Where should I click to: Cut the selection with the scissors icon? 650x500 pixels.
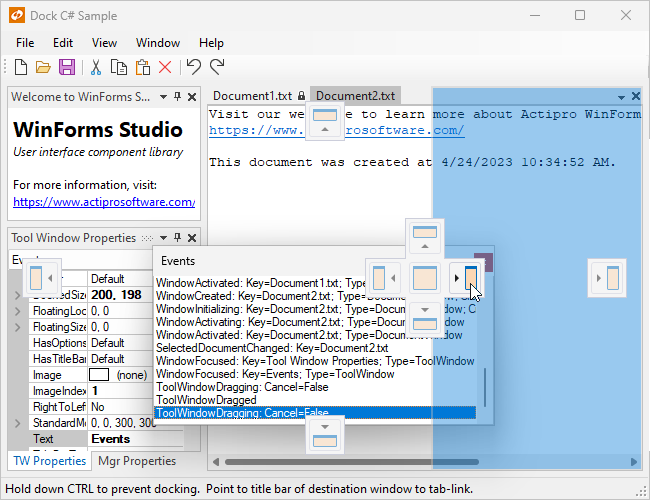tap(96, 67)
